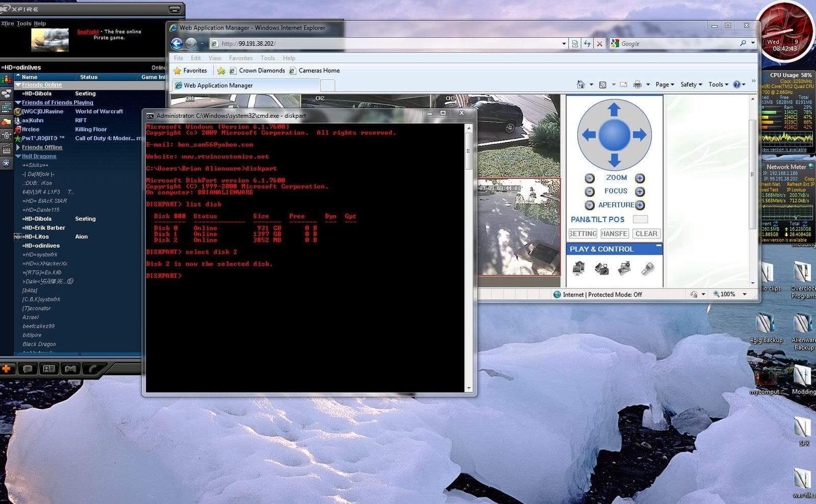Open the IE Safety dropdown menu
The image size is (816, 504).
691,85
